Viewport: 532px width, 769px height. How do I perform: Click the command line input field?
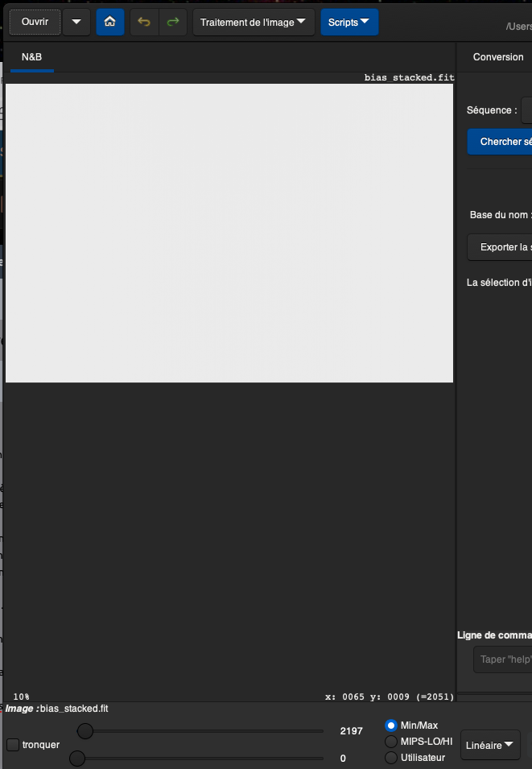click(503, 659)
